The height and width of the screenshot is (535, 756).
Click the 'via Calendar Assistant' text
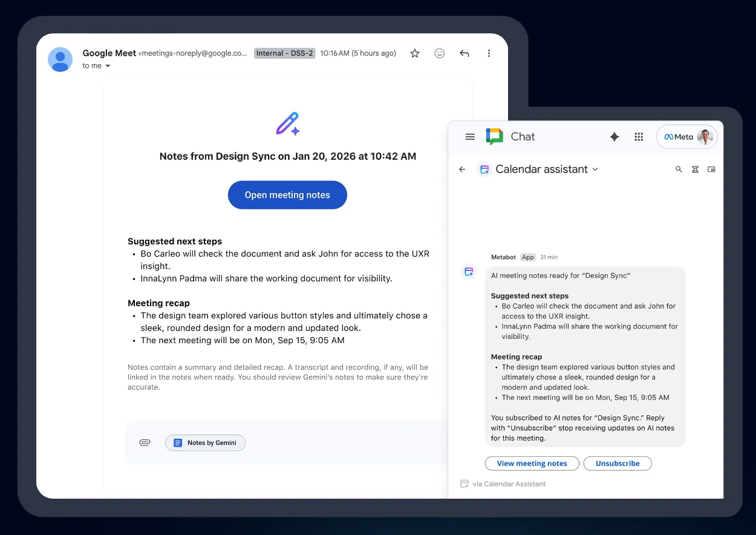point(509,484)
